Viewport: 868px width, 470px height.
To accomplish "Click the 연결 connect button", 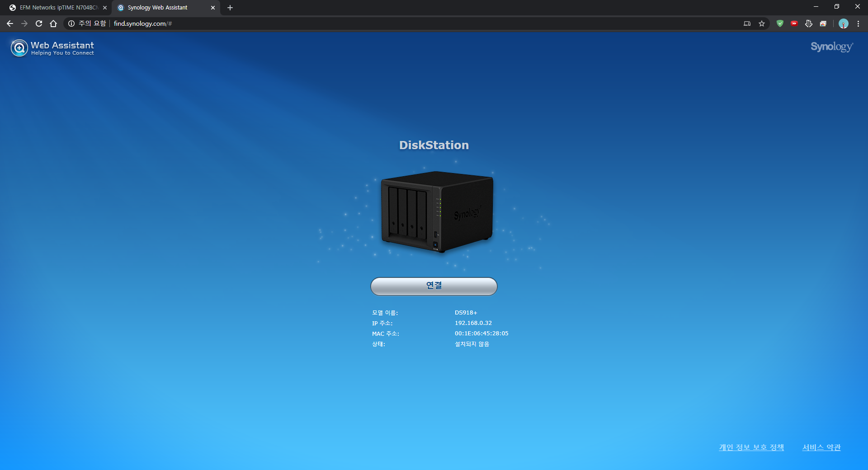I will pyautogui.click(x=434, y=287).
